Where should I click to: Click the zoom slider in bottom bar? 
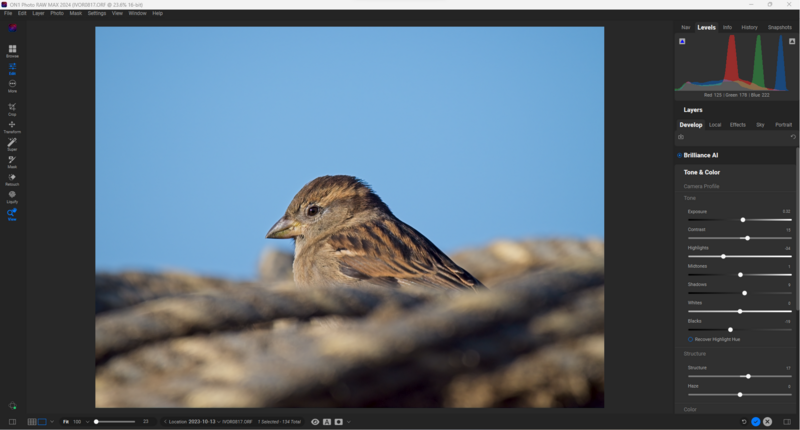[x=115, y=422]
